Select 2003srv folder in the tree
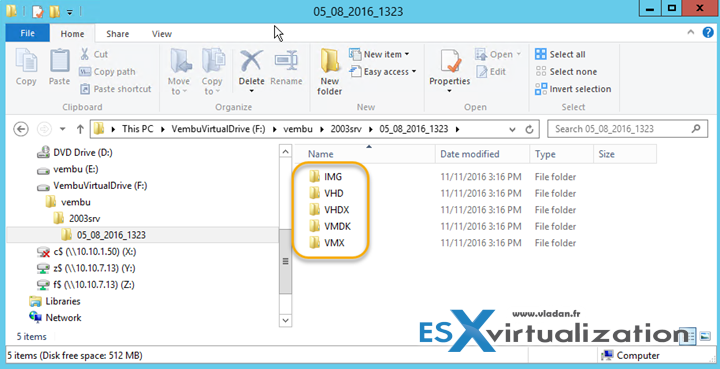Screen dimensions: 720x369 77,218
